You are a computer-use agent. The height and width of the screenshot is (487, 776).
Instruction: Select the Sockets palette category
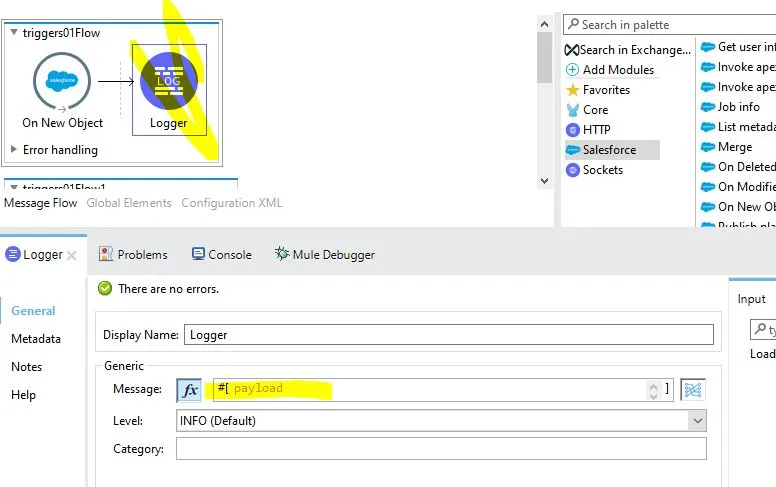[595, 170]
